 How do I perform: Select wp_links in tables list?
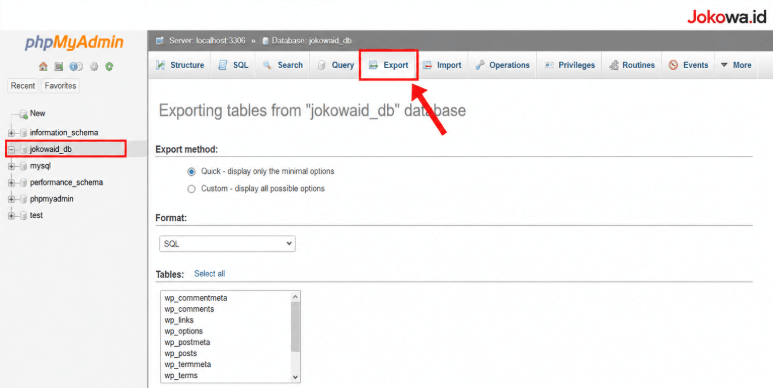tap(178, 320)
